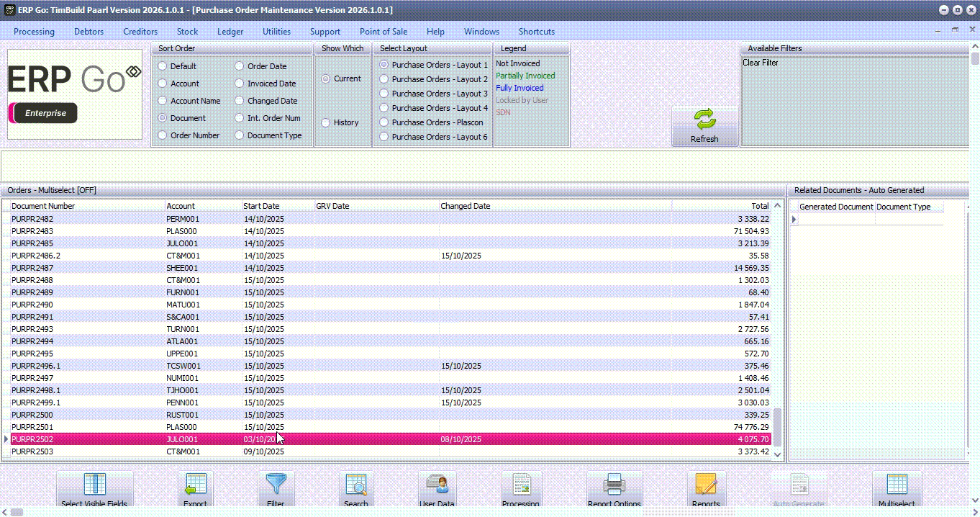Select History in Show Which

(x=326, y=122)
